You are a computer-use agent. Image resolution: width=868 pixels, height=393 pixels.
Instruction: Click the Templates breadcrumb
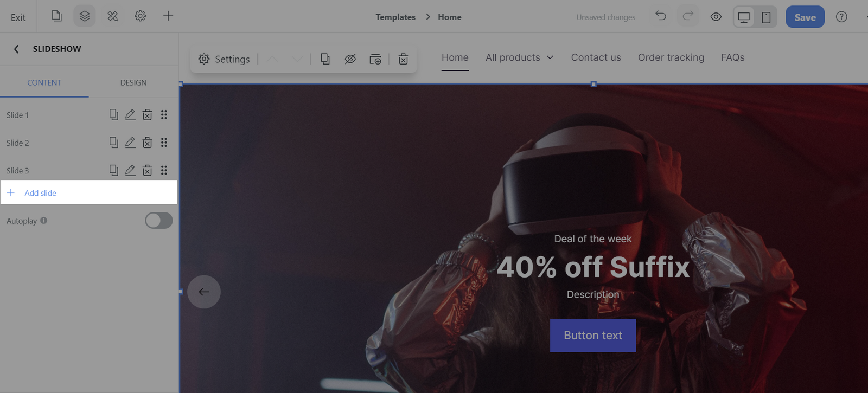[x=395, y=17]
